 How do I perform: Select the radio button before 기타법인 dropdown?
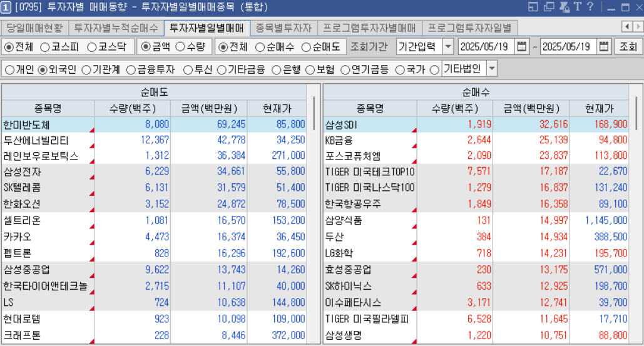(434, 70)
